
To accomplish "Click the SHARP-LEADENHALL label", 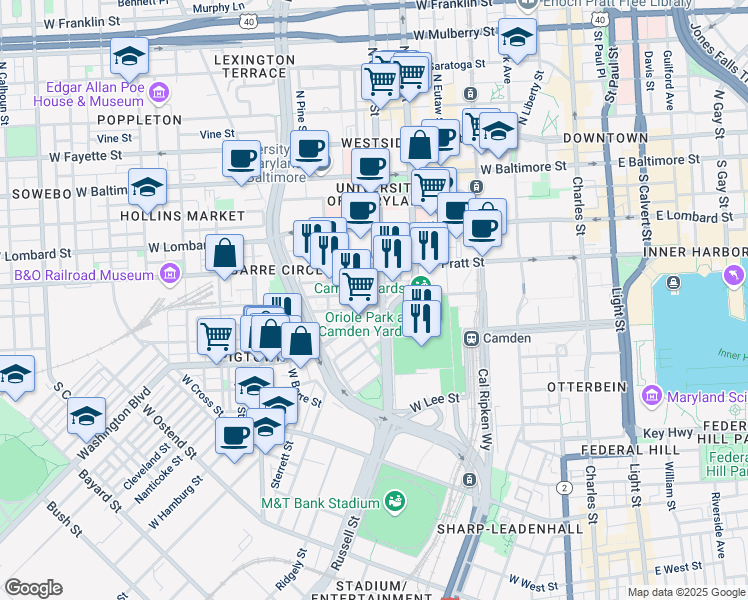I will pyautogui.click(x=510, y=529).
